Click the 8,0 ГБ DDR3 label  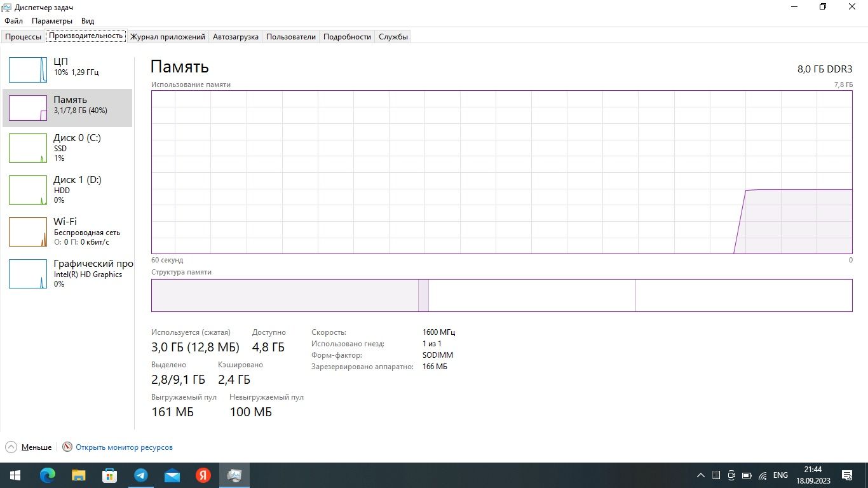pyautogui.click(x=825, y=69)
